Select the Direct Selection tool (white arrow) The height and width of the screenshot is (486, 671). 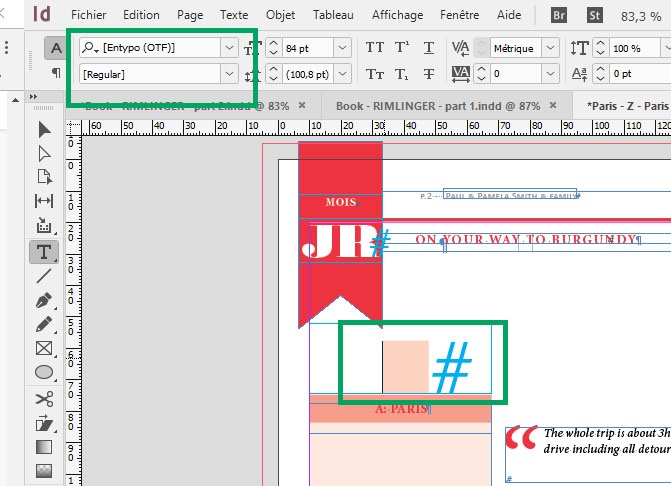(44, 153)
